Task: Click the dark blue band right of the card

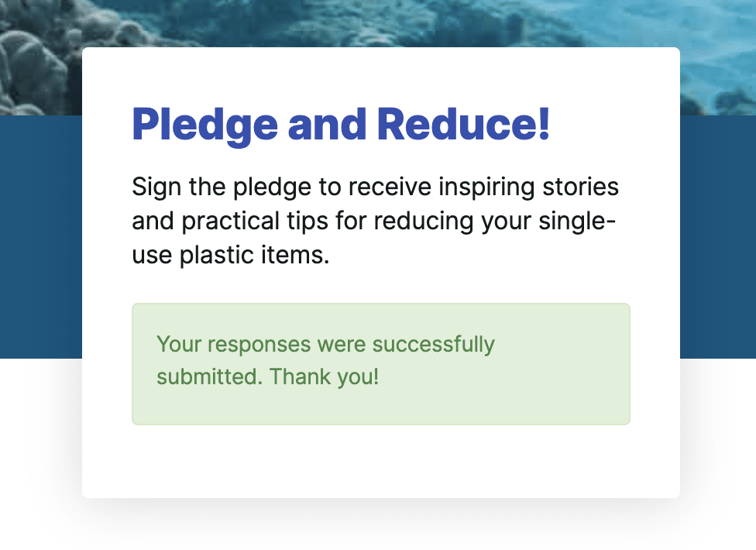Action: point(718,236)
